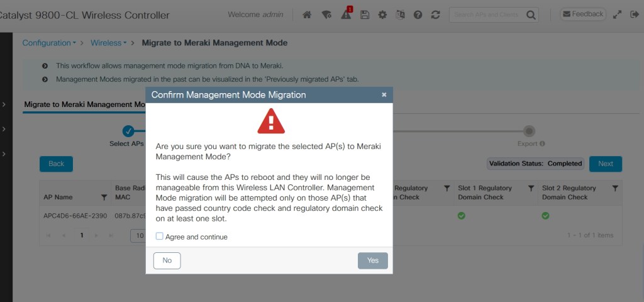Click the search magnifier icon
644x302 pixels.
point(531,14)
